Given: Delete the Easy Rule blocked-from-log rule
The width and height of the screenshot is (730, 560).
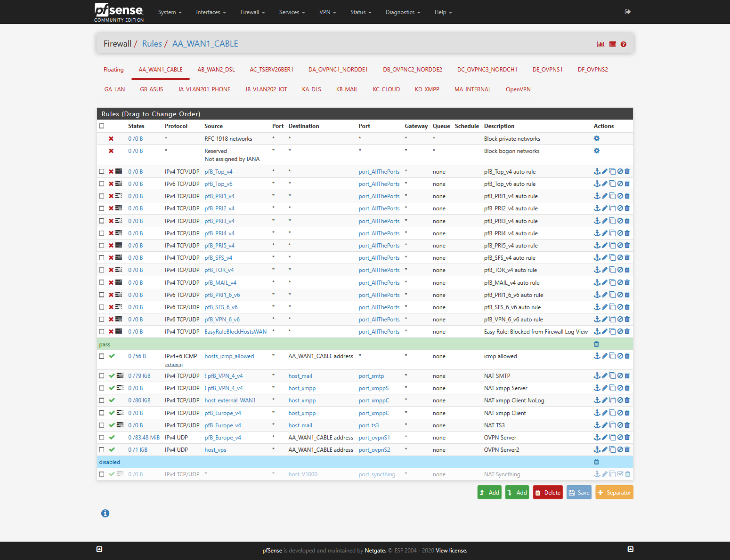Looking at the screenshot, I should pos(627,331).
